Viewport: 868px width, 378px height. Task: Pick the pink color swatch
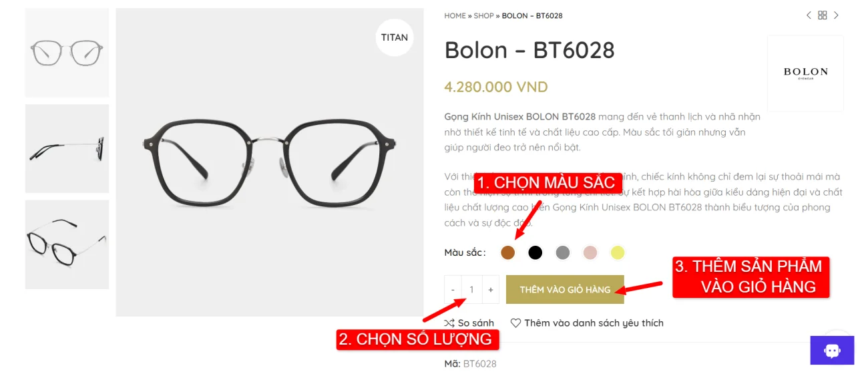(x=590, y=252)
